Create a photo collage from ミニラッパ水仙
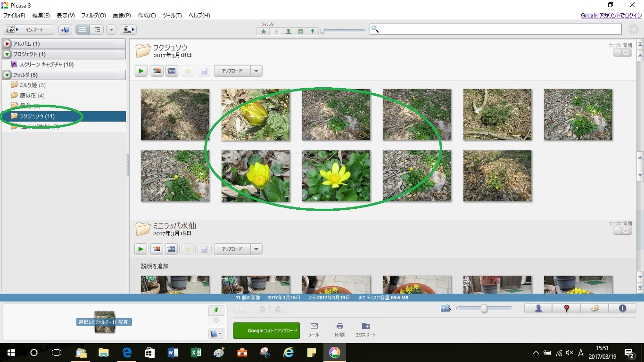Image resolution: width=644 pixels, height=362 pixels. (x=157, y=249)
